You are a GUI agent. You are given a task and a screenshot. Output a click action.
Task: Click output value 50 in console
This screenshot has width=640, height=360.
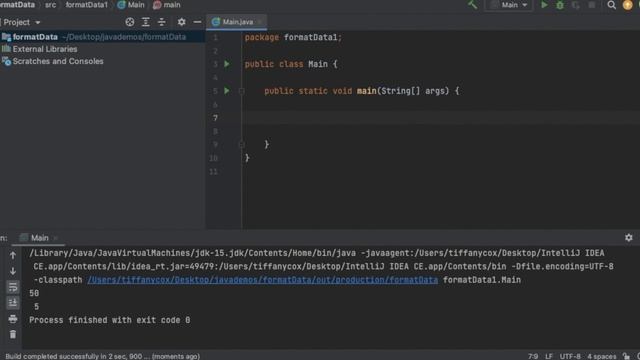point(34,293)
